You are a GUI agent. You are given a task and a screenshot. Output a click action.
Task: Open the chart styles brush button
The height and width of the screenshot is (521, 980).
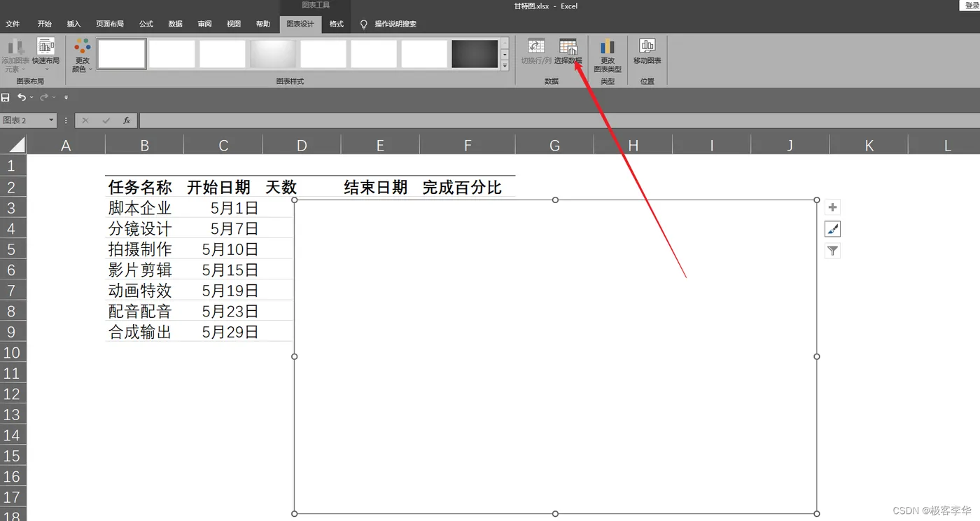coord(832,229)
